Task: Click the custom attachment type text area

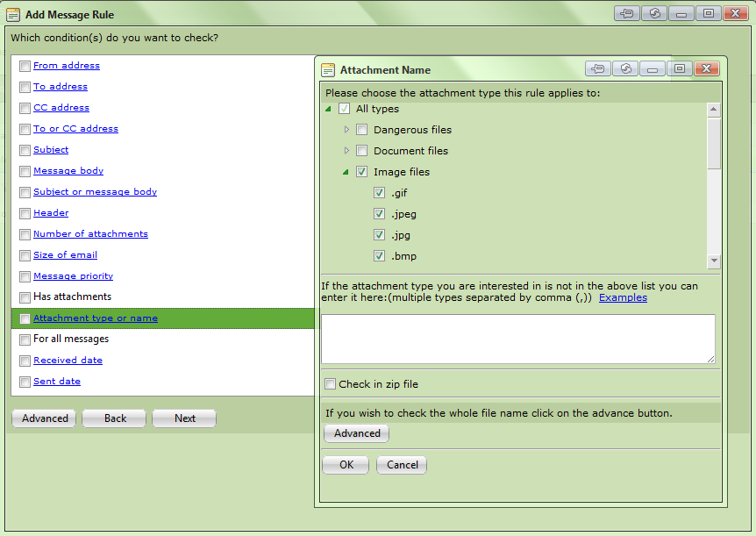Action: coord(517,339)
